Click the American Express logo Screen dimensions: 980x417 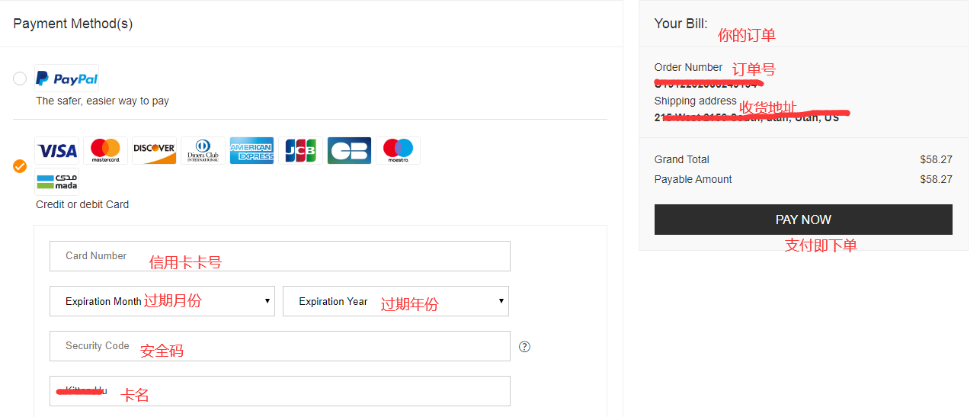click(251, 150)
